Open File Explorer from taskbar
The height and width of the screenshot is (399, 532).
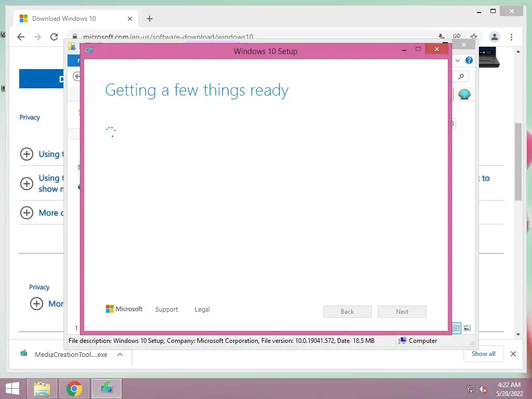tap(42, 389)
